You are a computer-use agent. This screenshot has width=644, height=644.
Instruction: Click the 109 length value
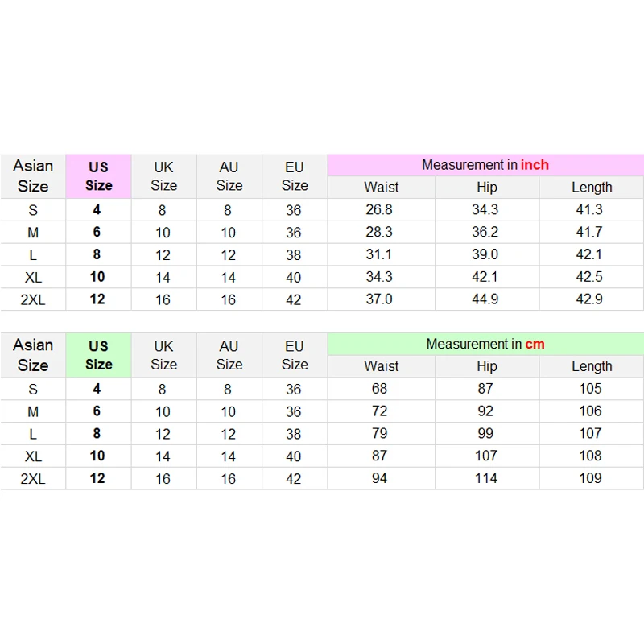590,478
